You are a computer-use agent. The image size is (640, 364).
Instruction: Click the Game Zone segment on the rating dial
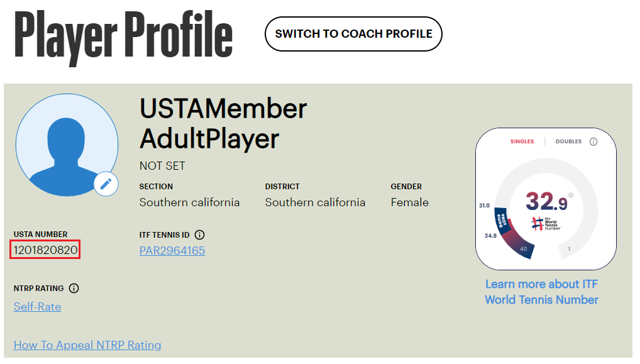[x=502, y=220]
